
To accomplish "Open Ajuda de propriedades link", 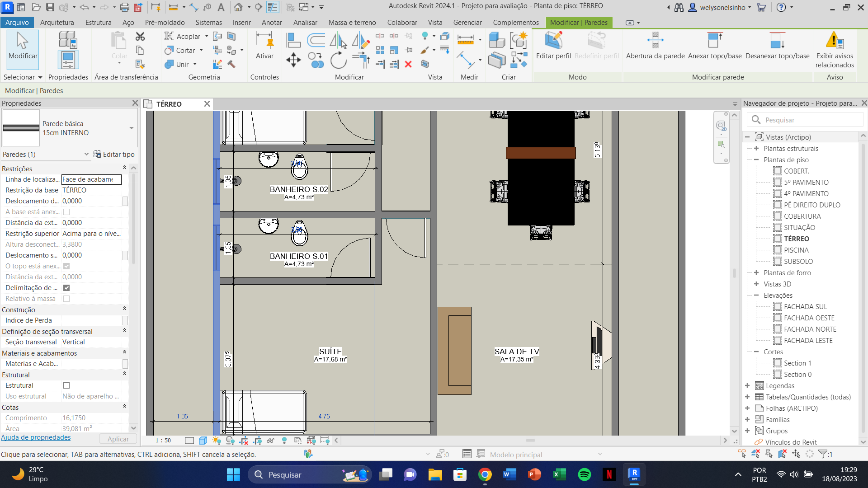I will click(x=36, y=437).
